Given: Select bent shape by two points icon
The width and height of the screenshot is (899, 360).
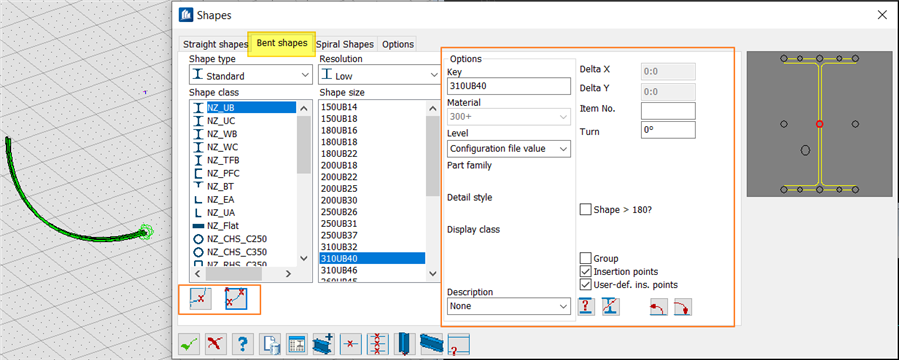Looking at the screenshot, I should tap(236, 298).
